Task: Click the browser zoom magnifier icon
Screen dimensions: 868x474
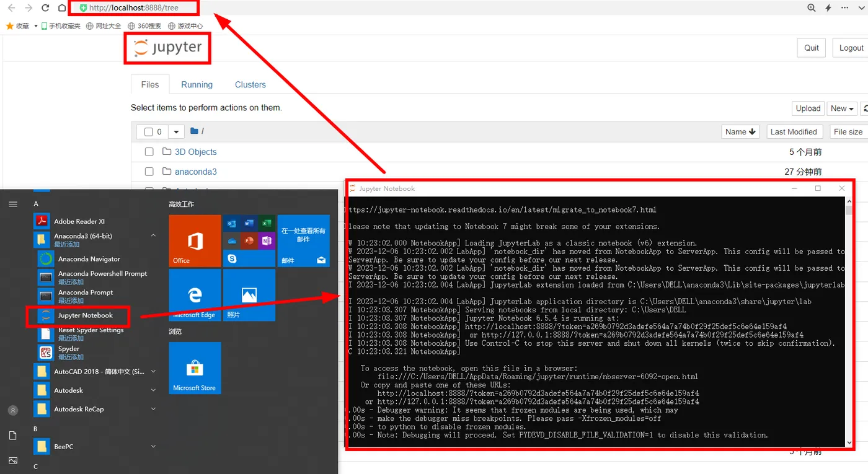Action: [812, 8]
